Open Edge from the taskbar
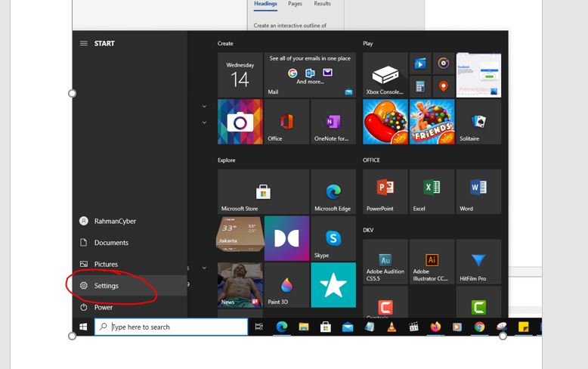This screenshot has height=369, width=588. (282, 327)
